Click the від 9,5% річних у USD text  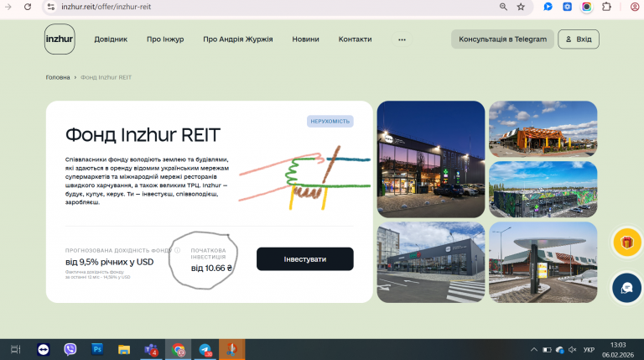point(109,262)
